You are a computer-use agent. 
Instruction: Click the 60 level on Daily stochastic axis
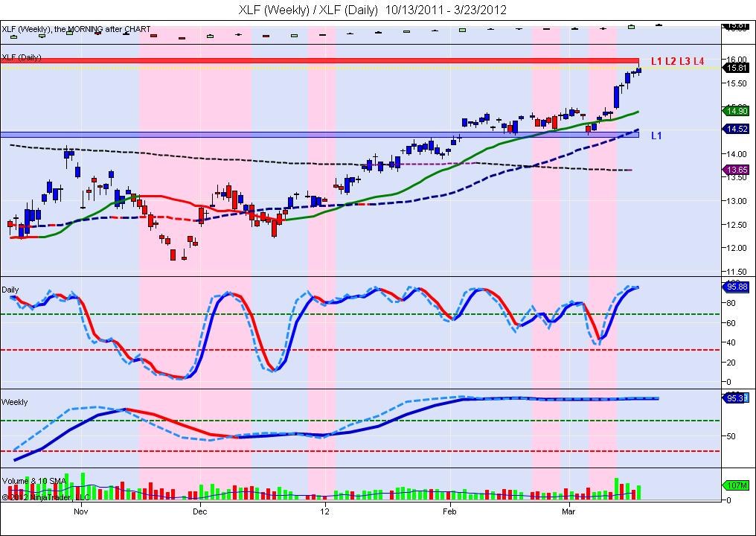coord(731,323)
